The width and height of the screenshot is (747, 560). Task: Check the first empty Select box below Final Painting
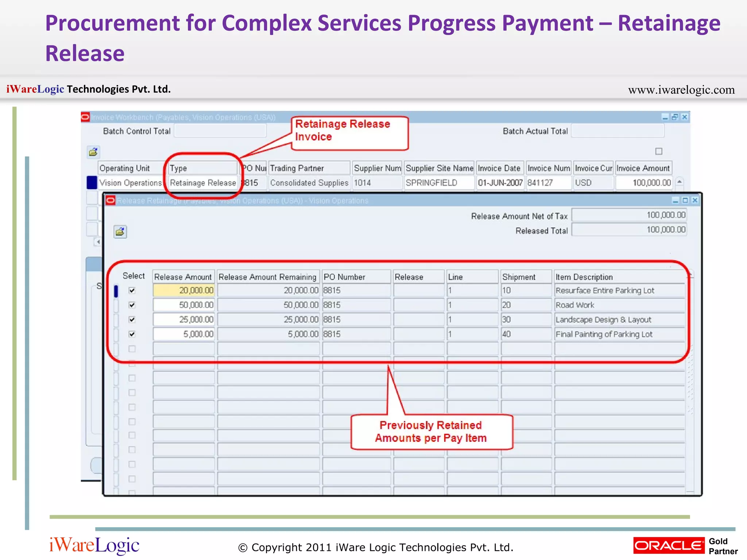pyautogui.click(x=132, y=349)
